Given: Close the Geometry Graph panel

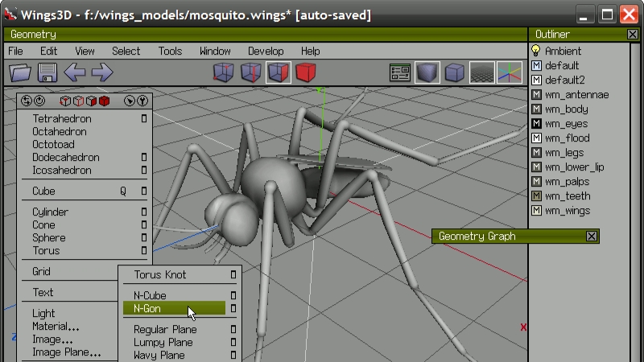Looking at the screenshot, I should 592,236.
